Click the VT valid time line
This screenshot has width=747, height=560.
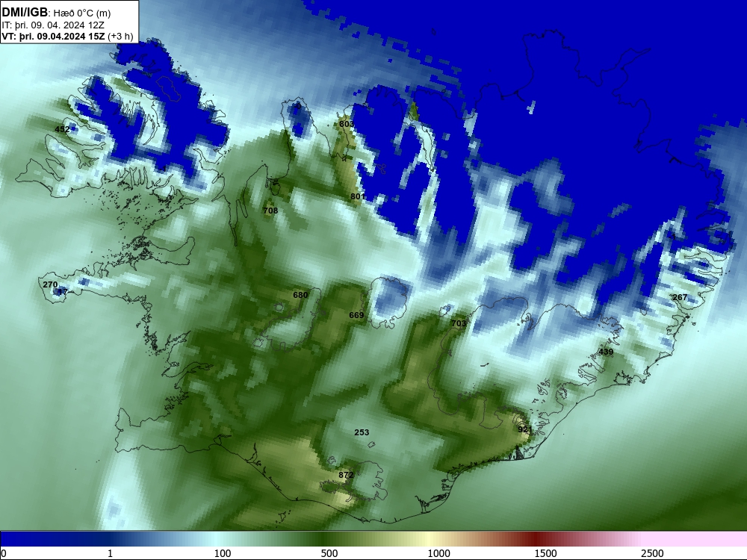(x=68, y=36)
